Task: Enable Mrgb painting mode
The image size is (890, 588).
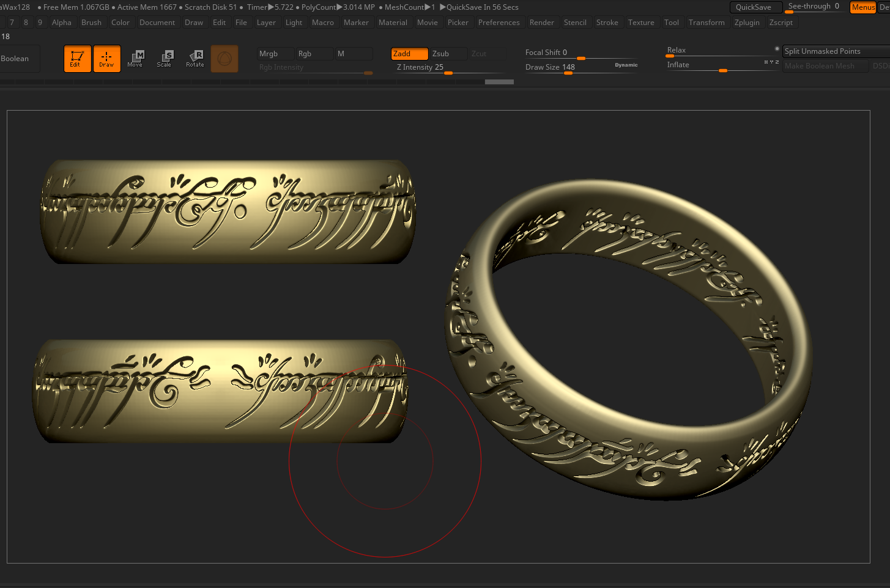Action: pos(275,54)
